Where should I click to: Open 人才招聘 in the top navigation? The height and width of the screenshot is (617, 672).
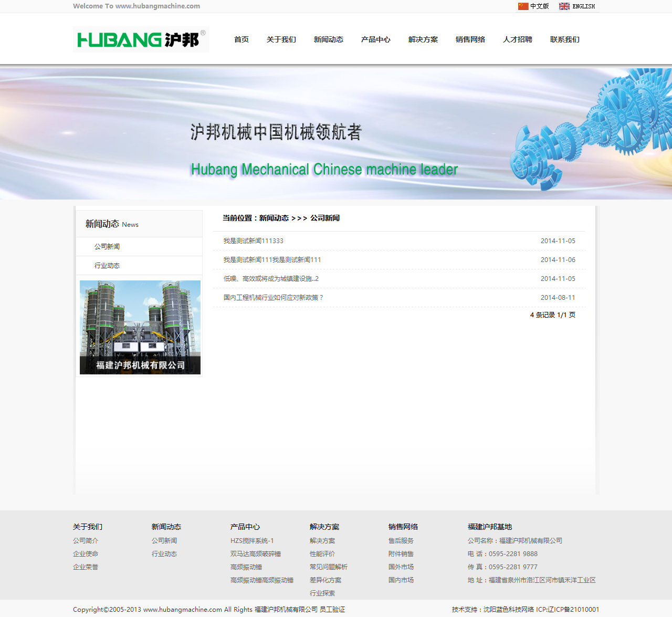[x=518, y=39]
